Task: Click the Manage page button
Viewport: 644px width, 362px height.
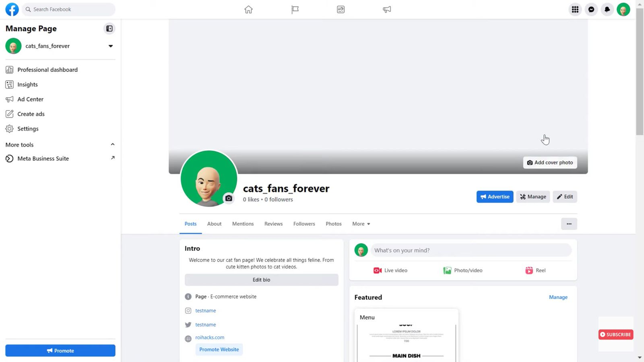Action: click(x=533, y=197)
